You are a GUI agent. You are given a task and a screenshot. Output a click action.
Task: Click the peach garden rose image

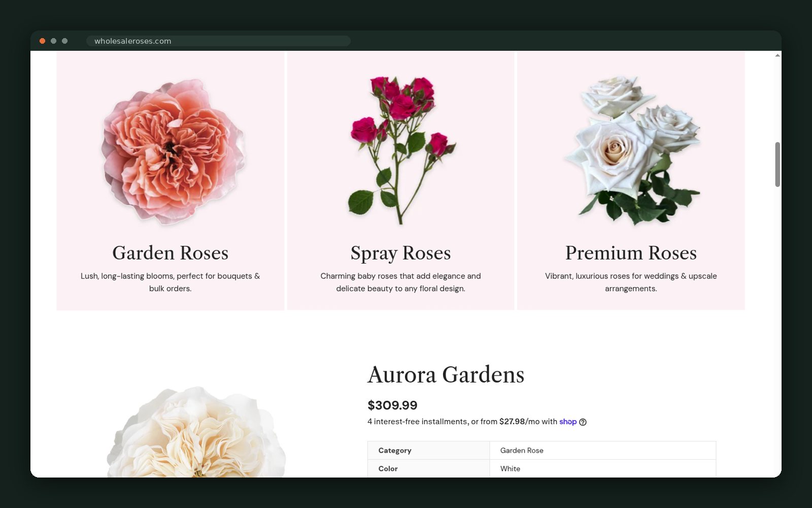click(x=174, y=151)
